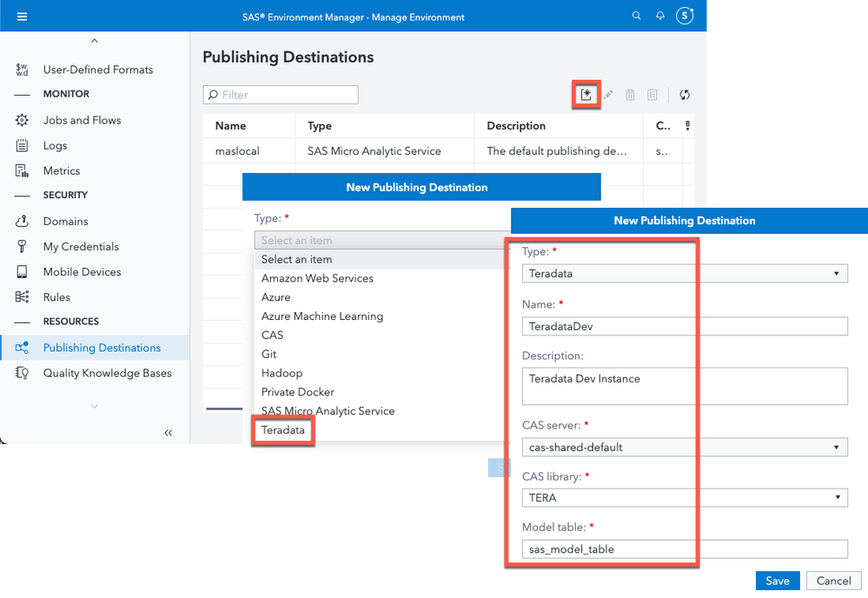Choose Azure Machine Learning from list
Viewport: 868px width, 598px height.
coord(322,316)
